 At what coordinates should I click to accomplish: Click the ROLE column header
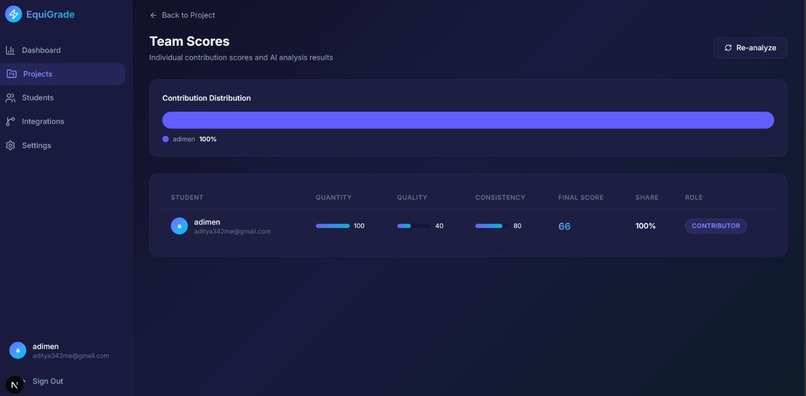(693, 197)
